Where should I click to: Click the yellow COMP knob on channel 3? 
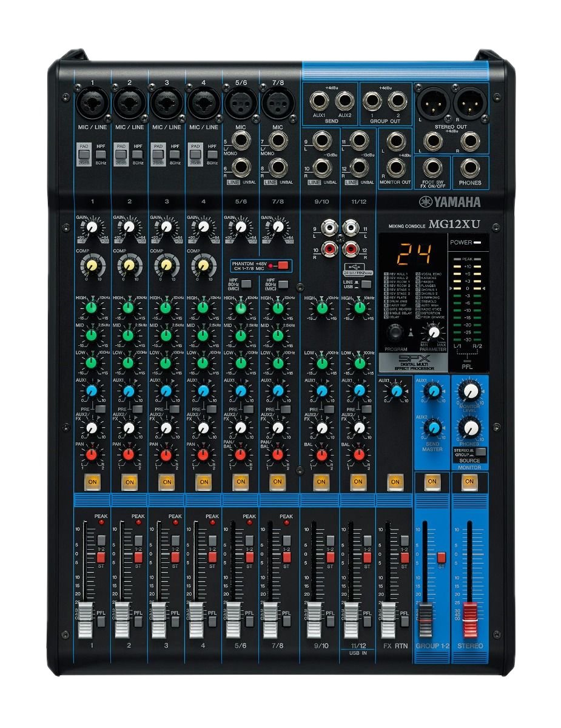[x=166, y=265]
